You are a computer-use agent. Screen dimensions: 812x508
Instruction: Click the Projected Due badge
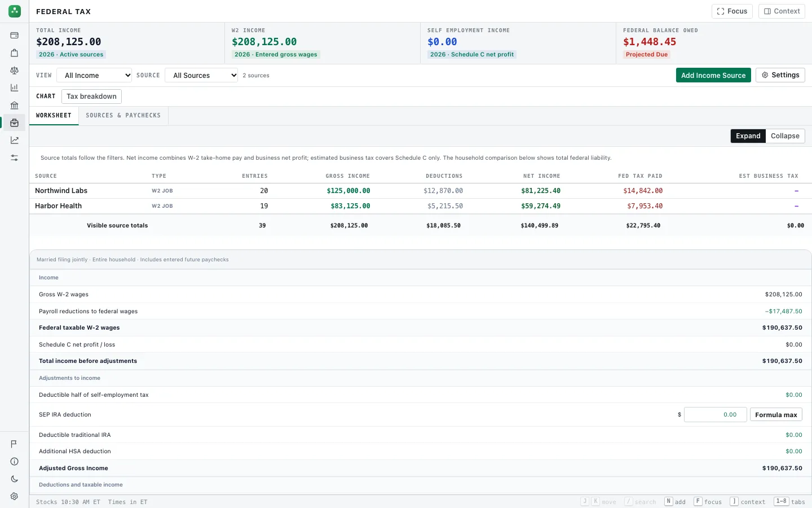pos(647,55)
